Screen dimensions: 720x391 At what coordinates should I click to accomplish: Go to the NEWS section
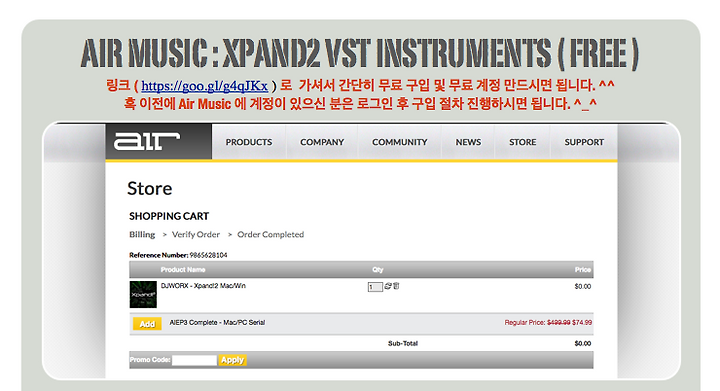click(x=468, y=142)
